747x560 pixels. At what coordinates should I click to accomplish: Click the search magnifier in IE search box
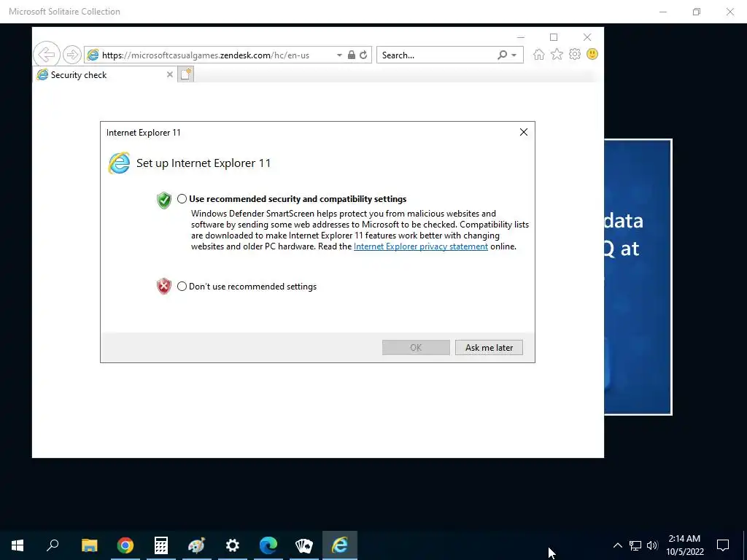point(502,55)
